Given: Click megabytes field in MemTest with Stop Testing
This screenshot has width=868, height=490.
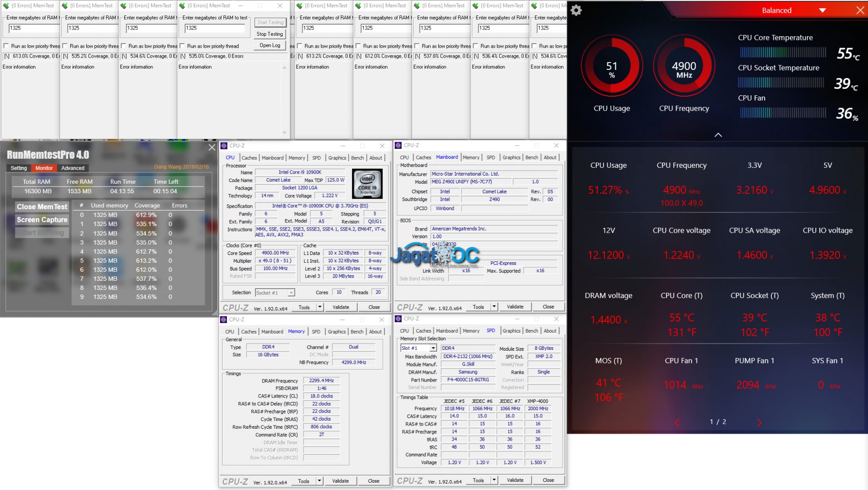Looking at the screenshot, I should coord(215,28).
